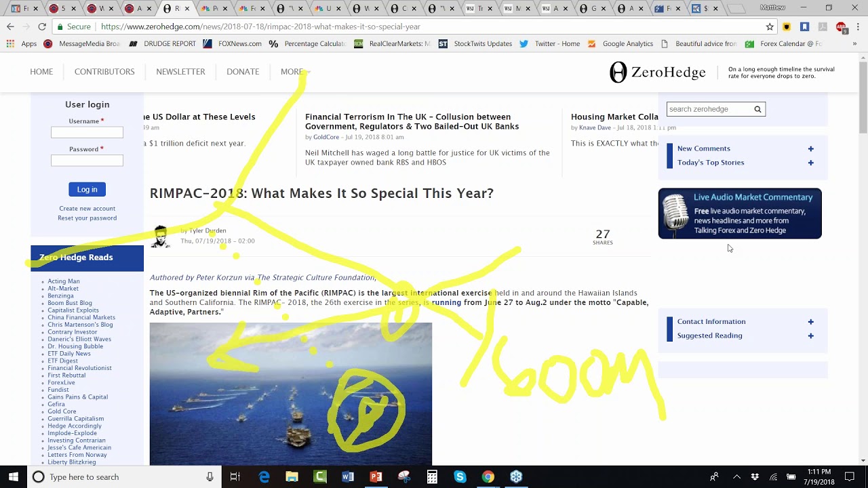Expand the Suggested Reading section
The height and width of the screenshot is (488, 868).
810,335
